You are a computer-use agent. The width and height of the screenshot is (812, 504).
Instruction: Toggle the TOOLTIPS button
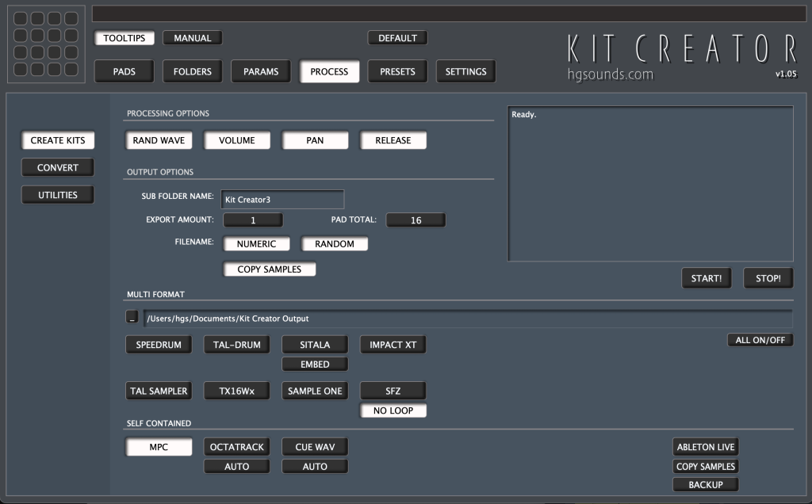pos(124,38)
